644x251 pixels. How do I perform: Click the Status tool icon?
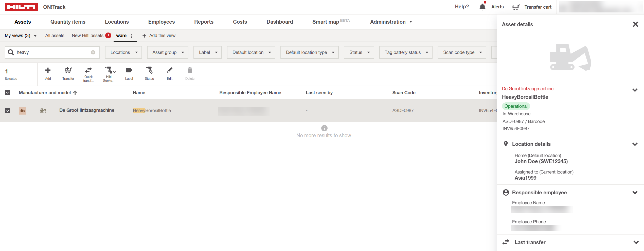149,70
